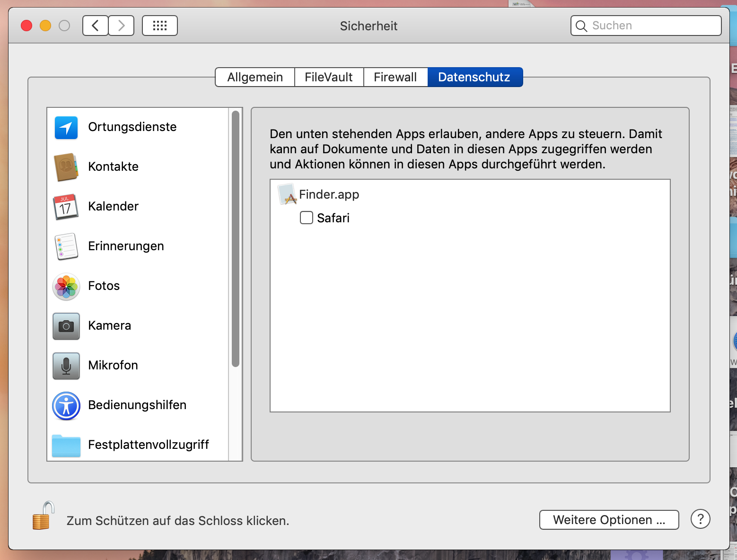Click the Mikrofon icon
The height and width of the screenshot is (560, 737).
(66, 366)
